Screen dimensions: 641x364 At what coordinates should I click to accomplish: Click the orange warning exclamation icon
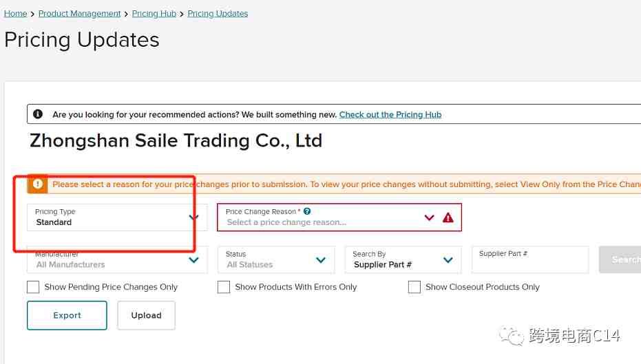(38, 184)
